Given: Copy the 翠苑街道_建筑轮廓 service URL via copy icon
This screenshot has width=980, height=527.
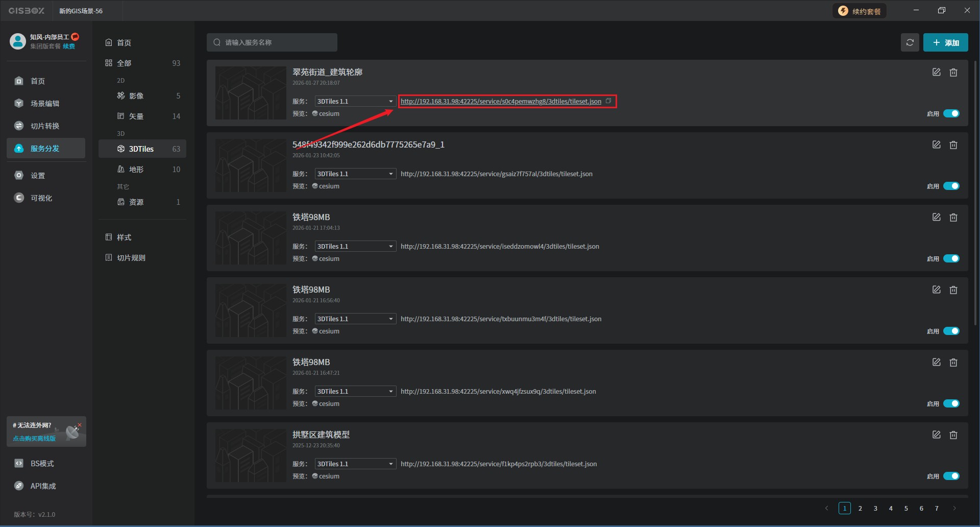Looking at the screenshot, I should coord(608,101).
